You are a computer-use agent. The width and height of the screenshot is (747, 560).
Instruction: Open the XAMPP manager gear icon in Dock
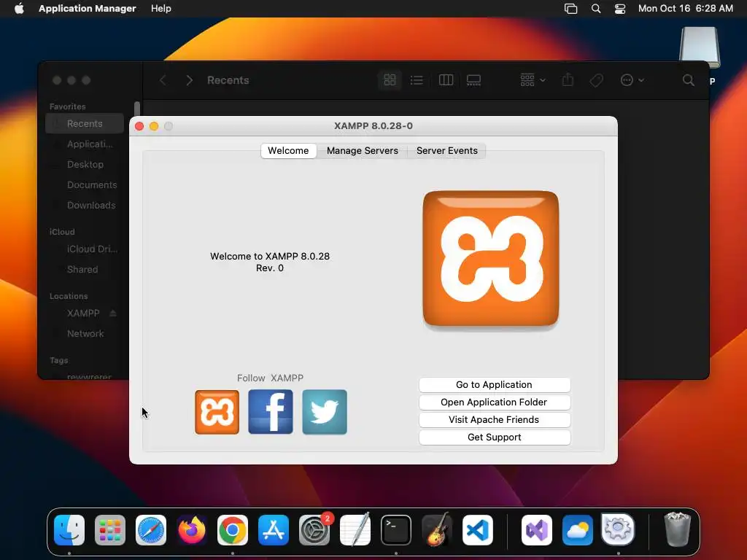click(x=618, y=529)
